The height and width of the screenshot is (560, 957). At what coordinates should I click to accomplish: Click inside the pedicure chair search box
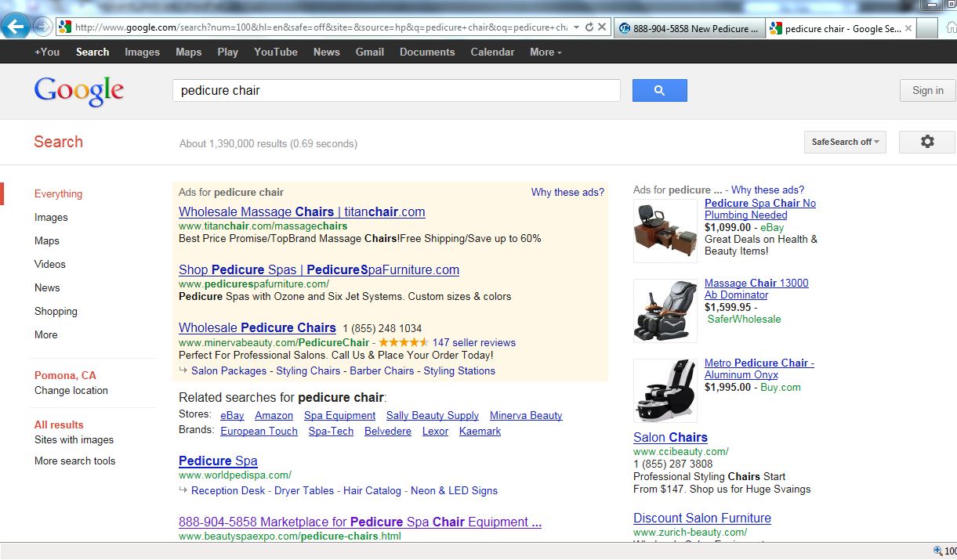pyautogui.click(x=397, y=90)
